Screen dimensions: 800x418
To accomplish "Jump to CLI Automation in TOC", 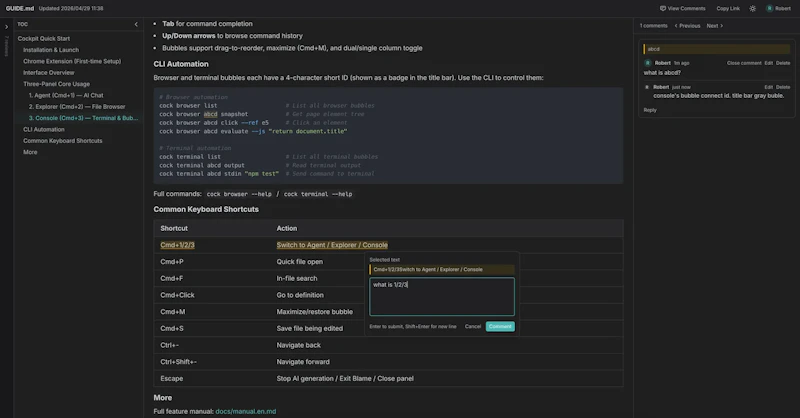I will (43, 130).
